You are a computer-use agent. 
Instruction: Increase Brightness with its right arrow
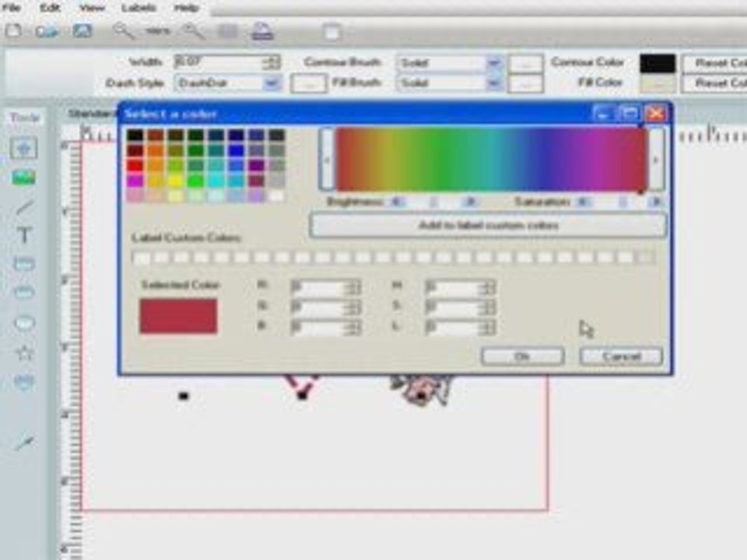tap(470, 202)
